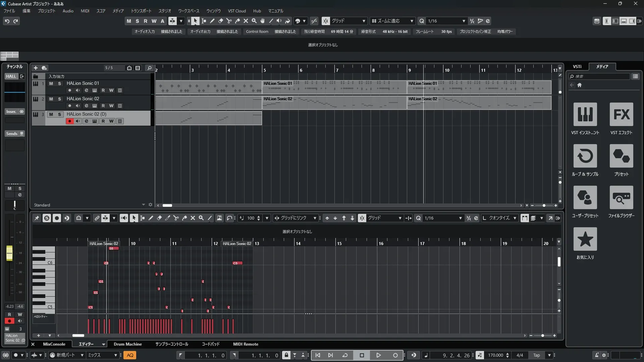Viewport: 644px width, 362px height.
Task: Solo the HALion Sonic 02 track
Action: point(59,99)
